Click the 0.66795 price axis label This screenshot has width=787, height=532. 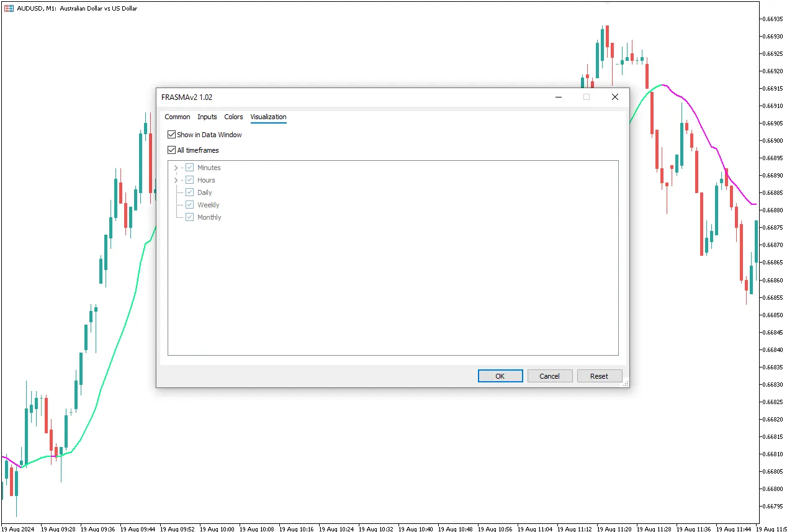click(773, 506)
